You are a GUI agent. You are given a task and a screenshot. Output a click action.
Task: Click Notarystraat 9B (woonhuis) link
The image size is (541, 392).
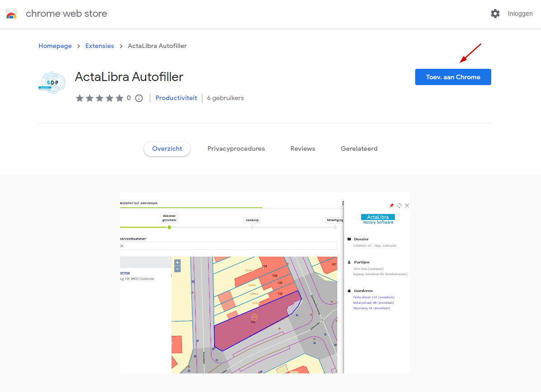pos(373,303)
